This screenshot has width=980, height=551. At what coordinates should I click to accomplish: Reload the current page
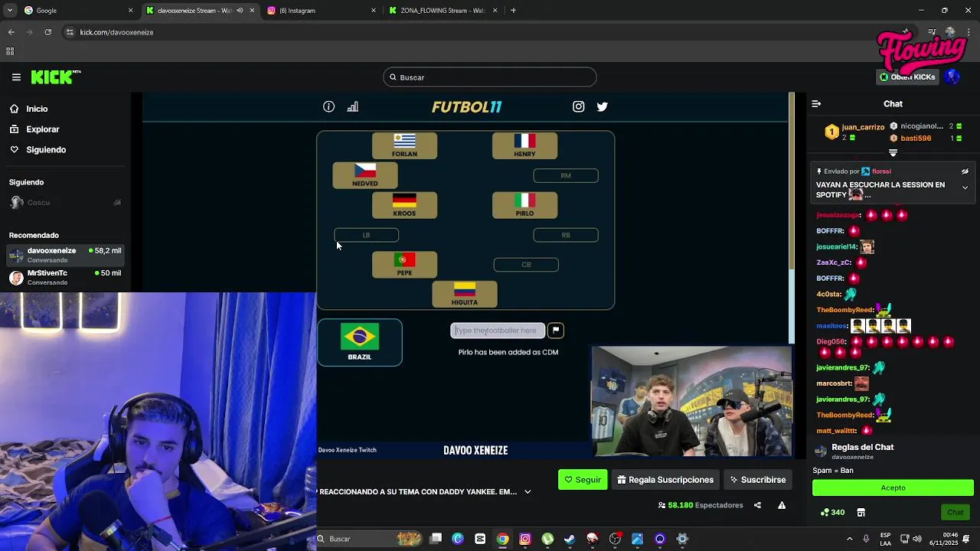point(47,32)
